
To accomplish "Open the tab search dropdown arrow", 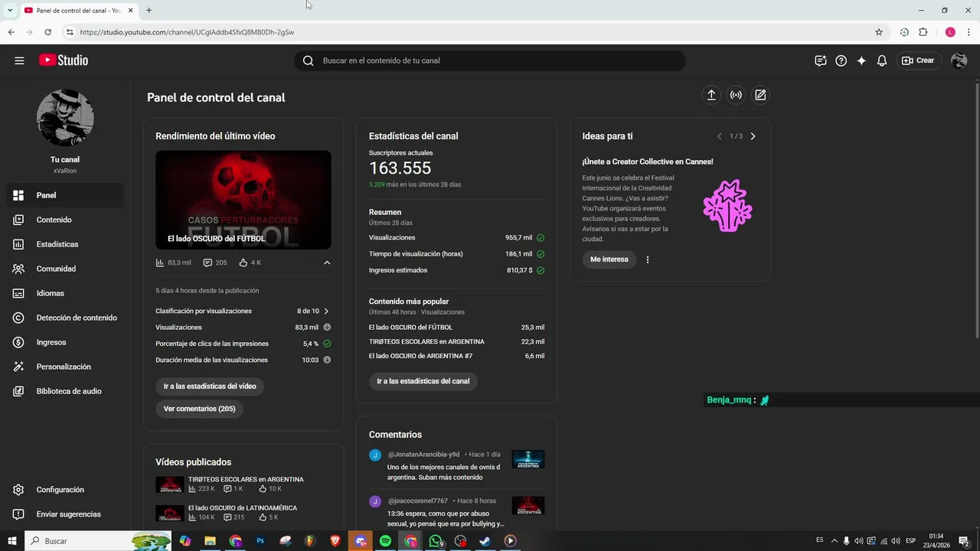I will point(10,10).
